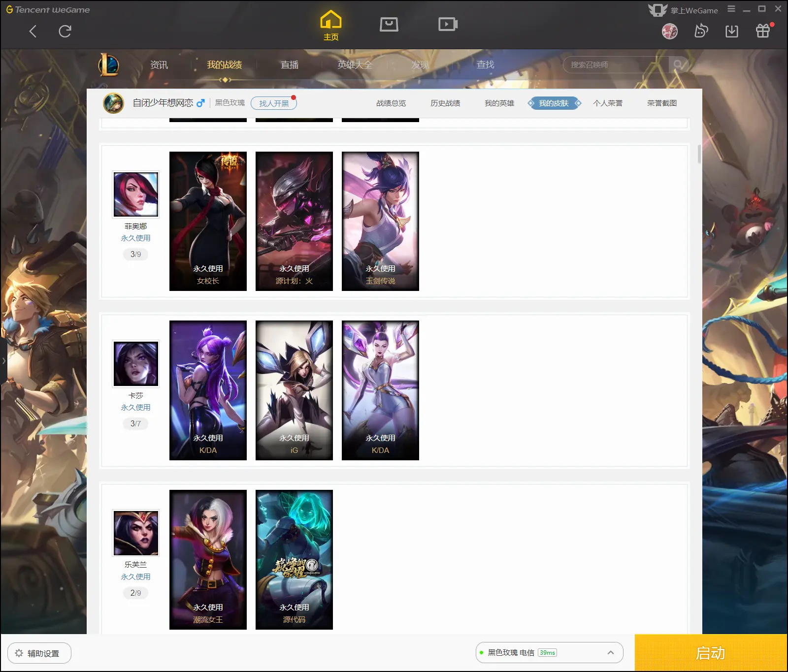Open the 英雄大全 tab

[x=355, y=64]
